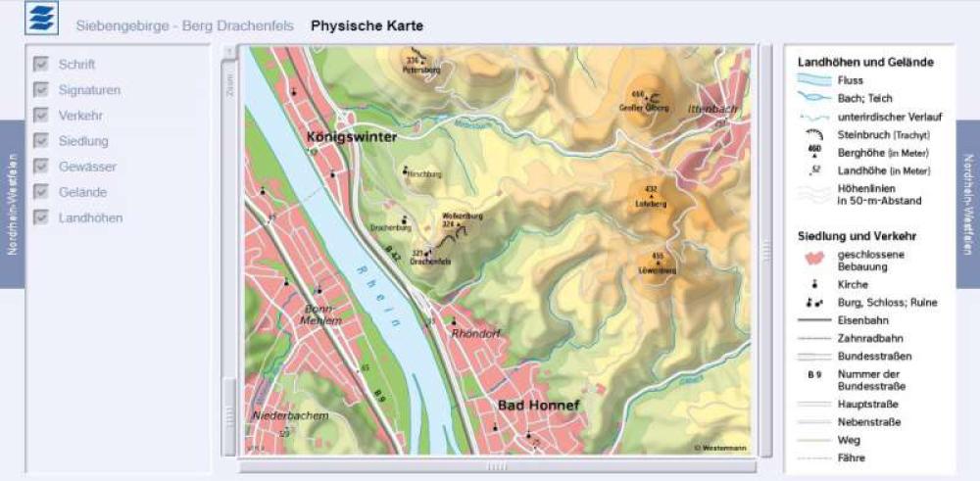Toggle the Schrift checkbox
Screen dimensions: 980x481
(x=40, y=64)
